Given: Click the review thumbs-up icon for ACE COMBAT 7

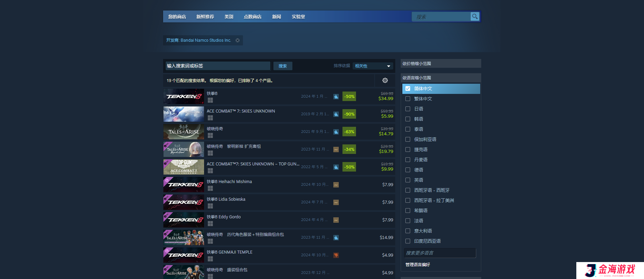Looking at the screenshot, I should coord(336,114).
